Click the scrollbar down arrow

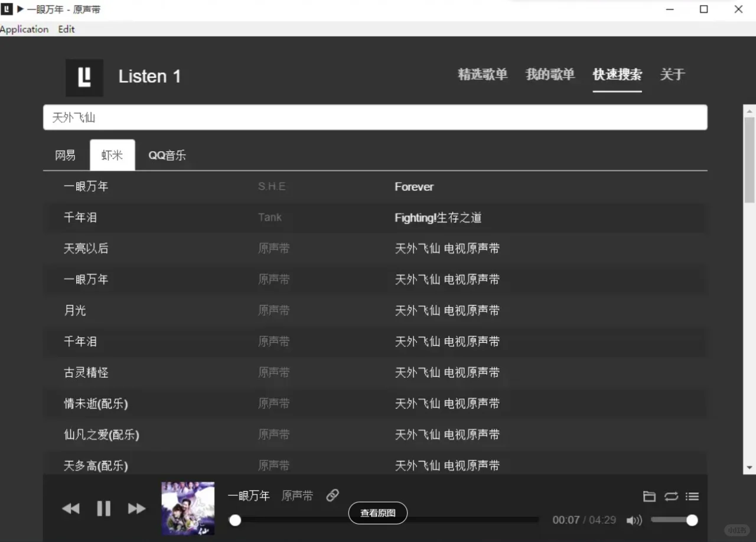coord(750,468)
